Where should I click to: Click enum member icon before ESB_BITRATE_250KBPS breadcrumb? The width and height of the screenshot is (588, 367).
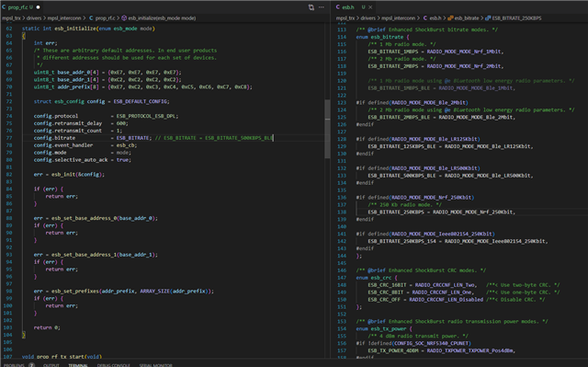click(488, 18)
